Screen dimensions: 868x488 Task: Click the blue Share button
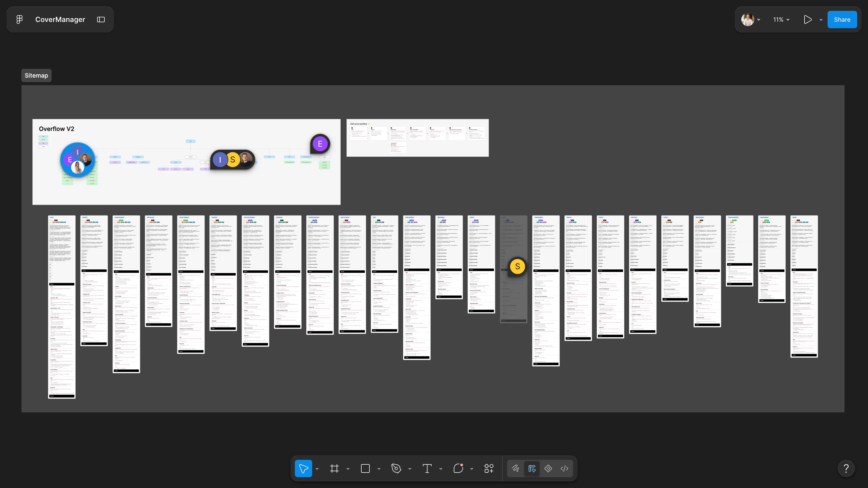click(842, 20)
